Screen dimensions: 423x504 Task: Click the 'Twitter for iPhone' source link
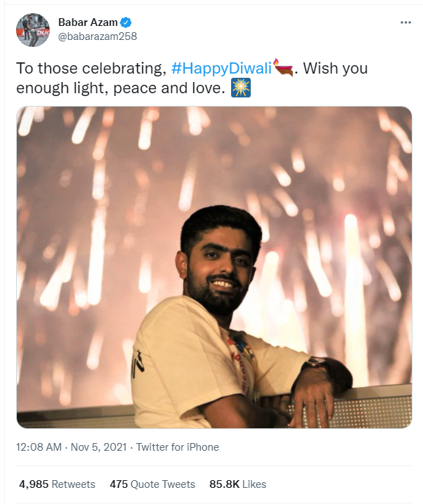(177, 447)
